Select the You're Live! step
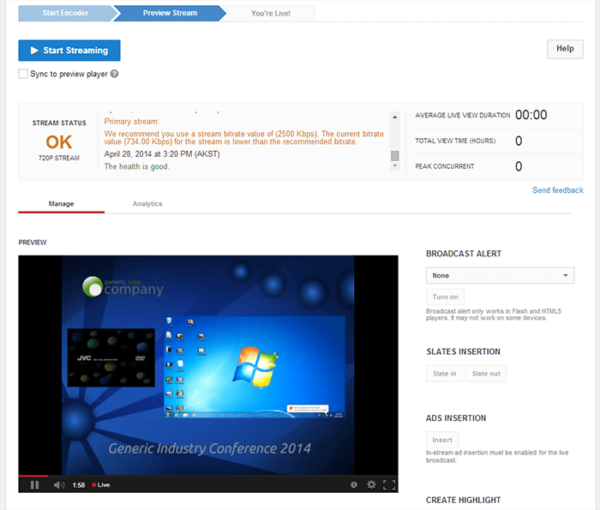The image size is (600, 510). (271, 13)
